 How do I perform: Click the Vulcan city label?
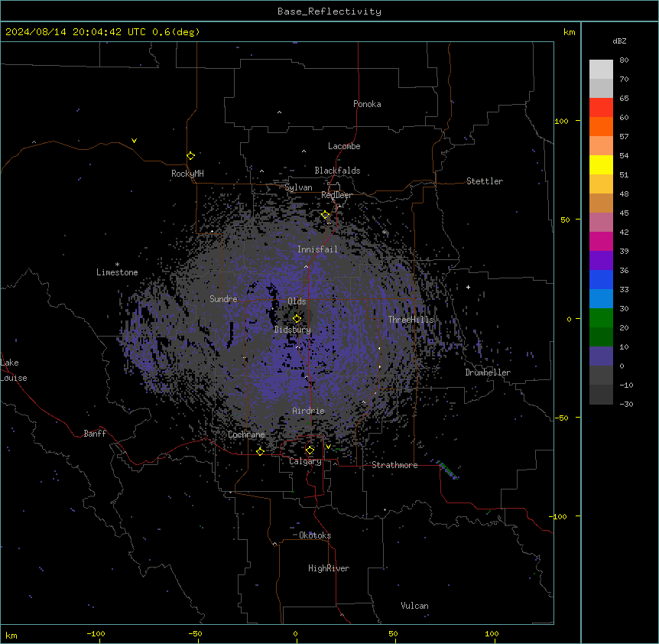[414, 605]
